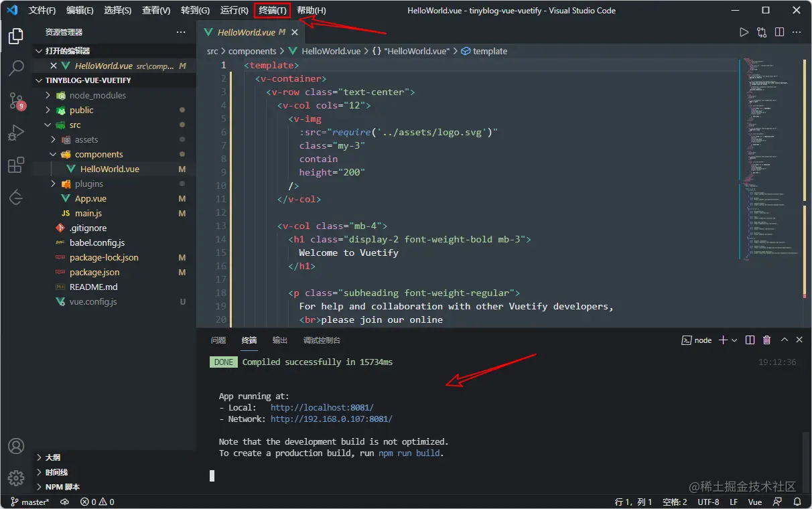812x509 pixels.
Task: Open Source Control view with 9 badge
Action: click(x=16, y=101)
